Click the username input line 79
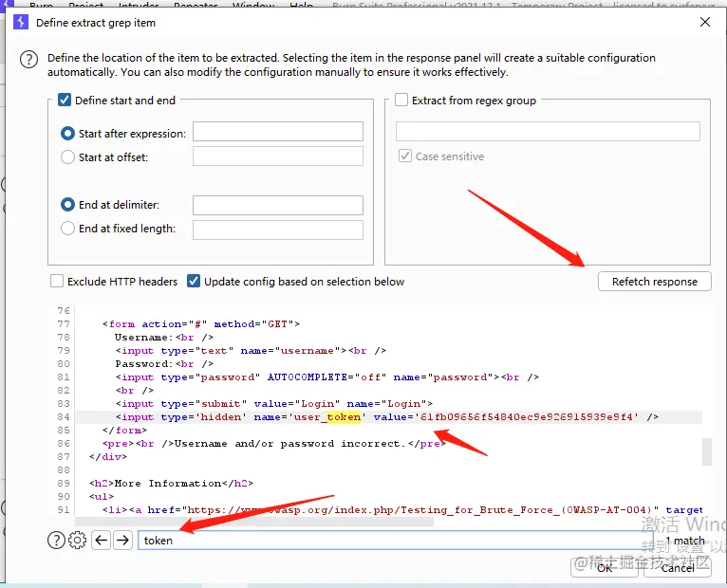 point(251,350)
